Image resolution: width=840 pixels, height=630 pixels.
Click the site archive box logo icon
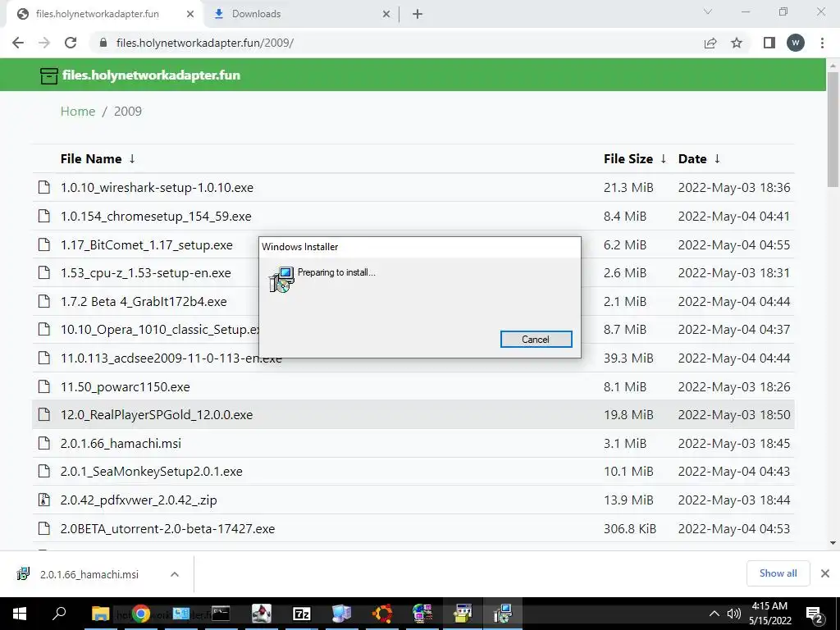click(48, 75)
